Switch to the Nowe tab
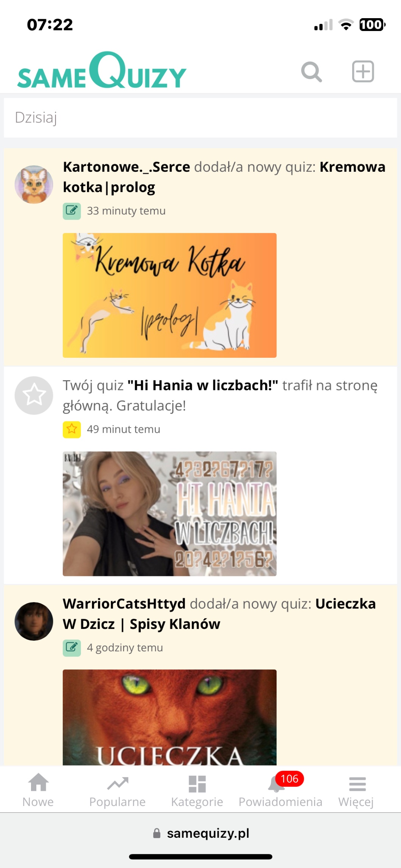401x868 pixels. tap(38, 790)
